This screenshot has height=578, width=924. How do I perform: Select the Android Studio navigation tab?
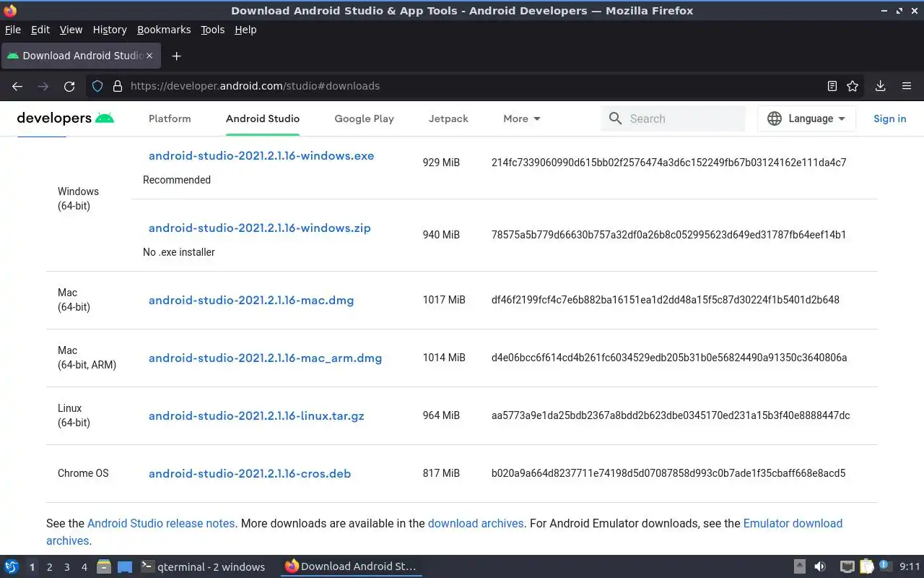click(x=263, y=118)
